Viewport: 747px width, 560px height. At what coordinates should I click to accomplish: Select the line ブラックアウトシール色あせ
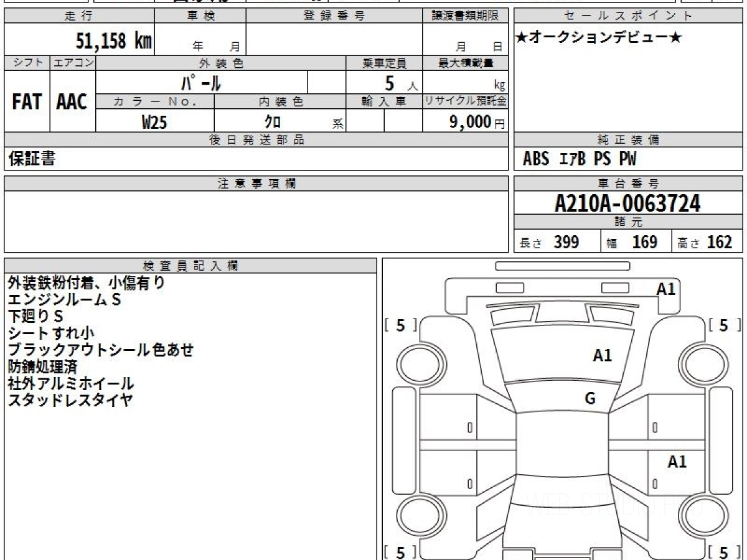[101, 350]
